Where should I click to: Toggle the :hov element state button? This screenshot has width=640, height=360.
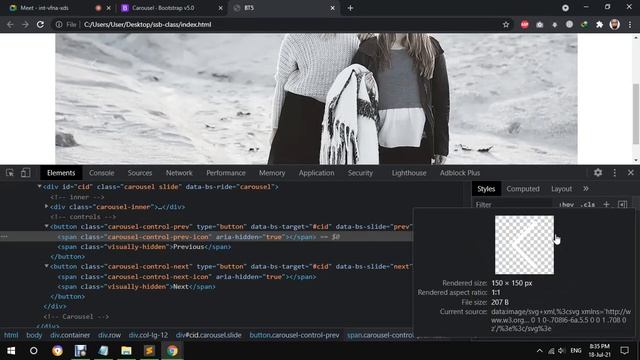tap(566, 204)
